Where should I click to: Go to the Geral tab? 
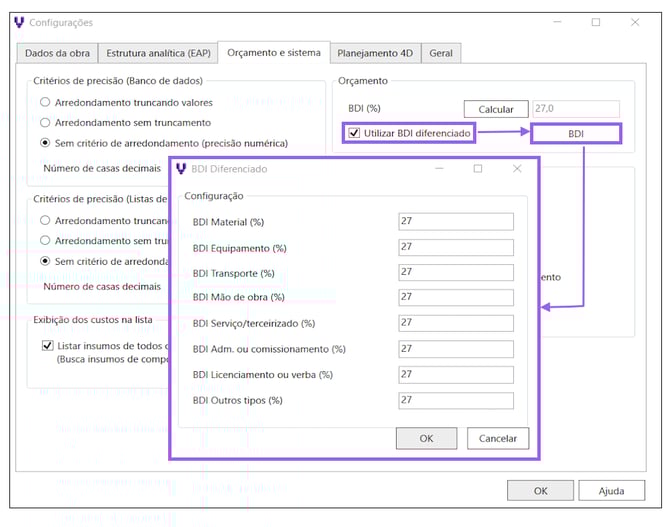tap(439, 53)
